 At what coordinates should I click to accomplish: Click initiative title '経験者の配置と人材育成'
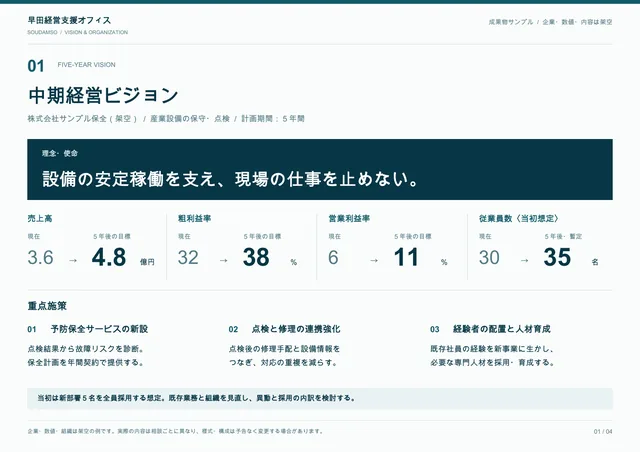click(502, 329)
